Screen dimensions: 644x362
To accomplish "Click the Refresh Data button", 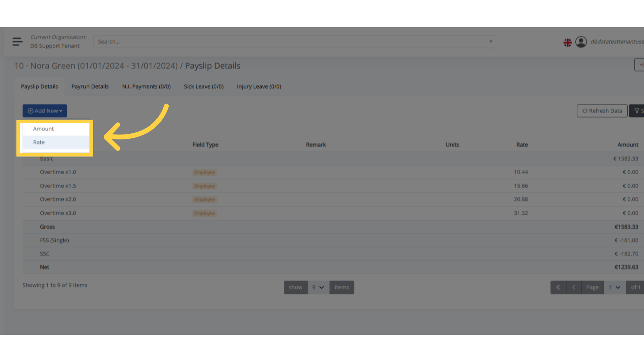I will coord(602,111).
